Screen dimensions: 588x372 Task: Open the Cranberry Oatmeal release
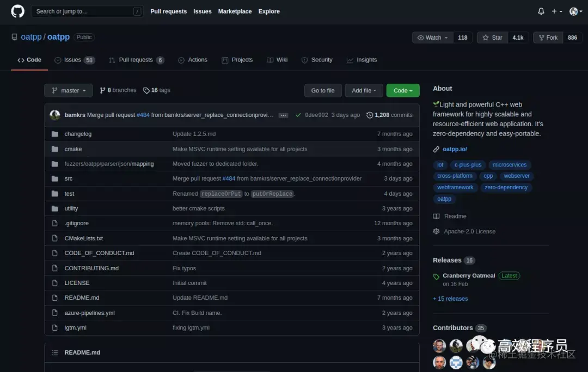pos(469,276)
